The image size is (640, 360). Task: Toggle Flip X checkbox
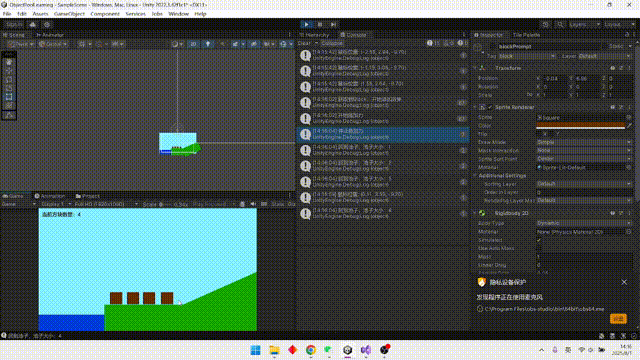click(539, 134)
